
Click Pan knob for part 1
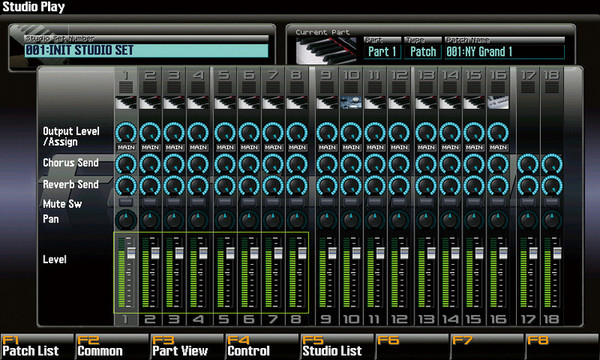[126, 220]
